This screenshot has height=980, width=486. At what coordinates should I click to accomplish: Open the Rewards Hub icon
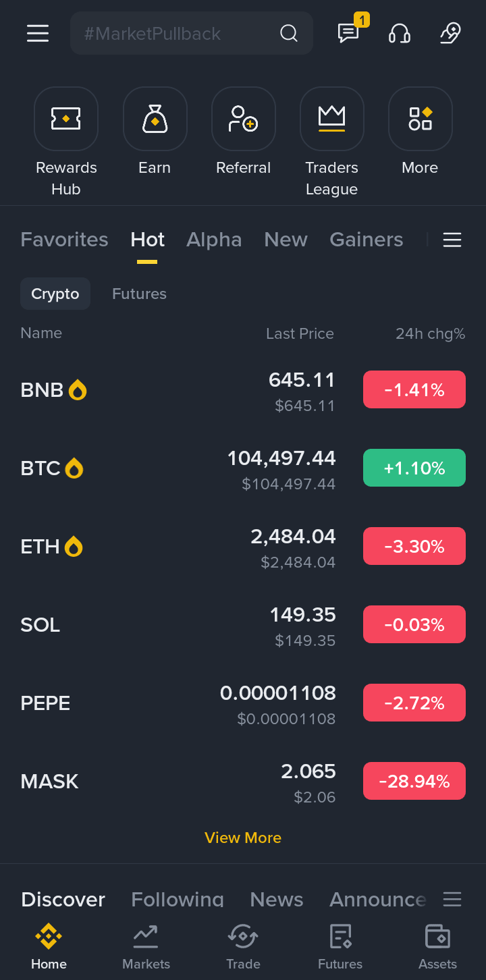pyautogui.click(x=66, y=119)
